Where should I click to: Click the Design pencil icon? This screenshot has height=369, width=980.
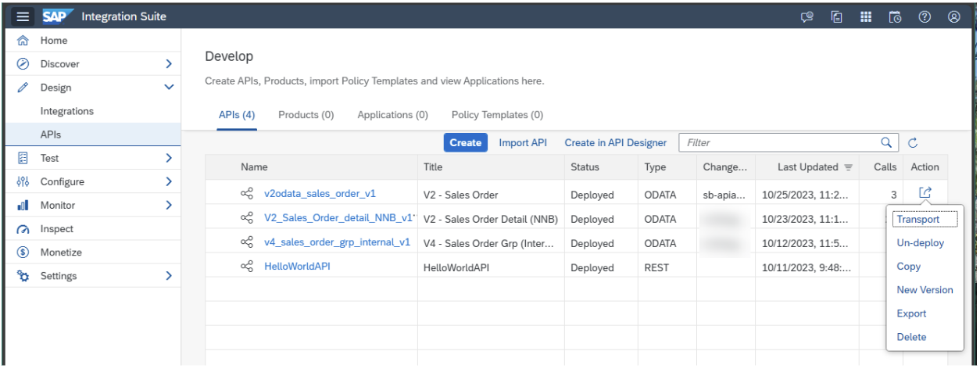pyautogui.click(x=23, y=88)
